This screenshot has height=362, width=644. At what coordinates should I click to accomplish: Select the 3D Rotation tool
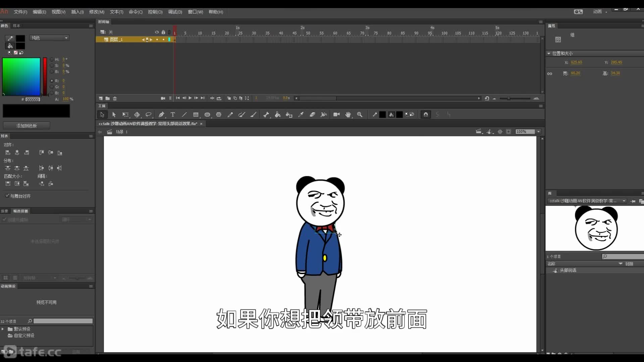pos(137,115)
